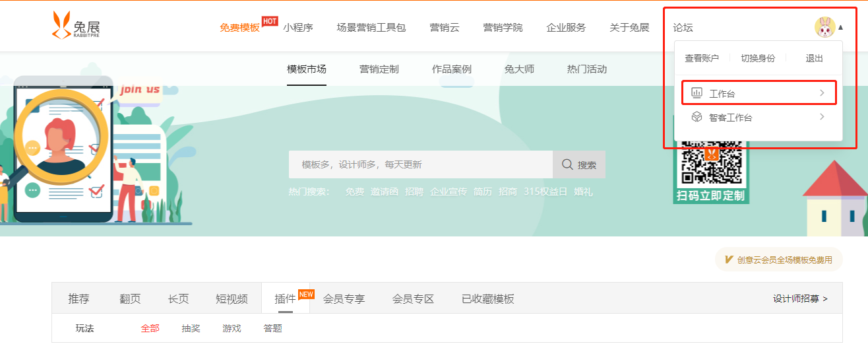Open 企业服务 navigation item
868x354 pixels.
[567, 28]
